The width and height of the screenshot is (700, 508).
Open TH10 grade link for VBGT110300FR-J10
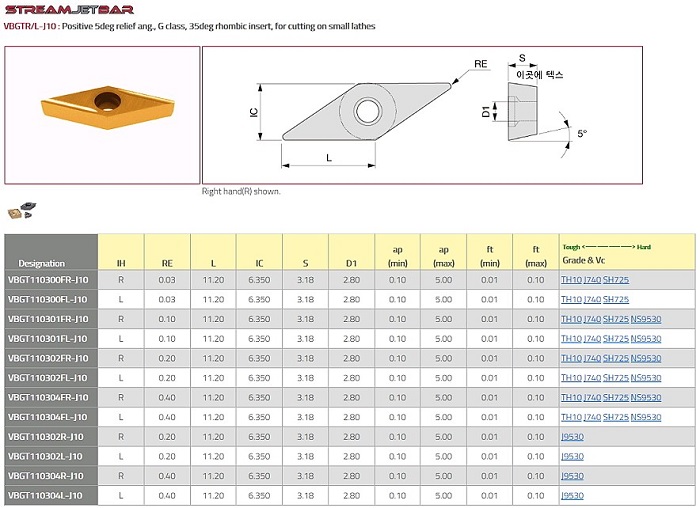pyautogui.click(x=570, y=280)
